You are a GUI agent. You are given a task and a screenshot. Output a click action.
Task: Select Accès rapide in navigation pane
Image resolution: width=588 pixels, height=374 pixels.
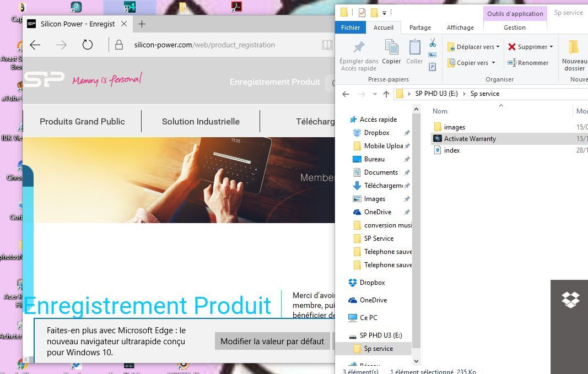coord(373,120)
